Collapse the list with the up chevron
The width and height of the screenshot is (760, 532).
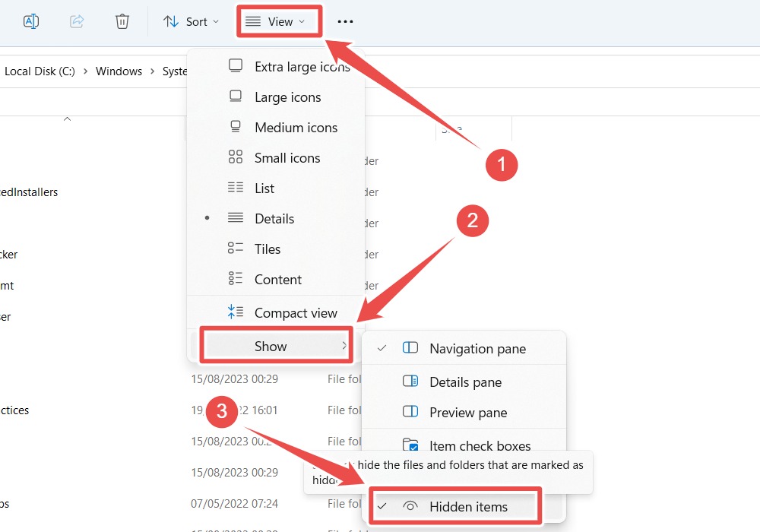pyautogui.click(x=67, y=119)
